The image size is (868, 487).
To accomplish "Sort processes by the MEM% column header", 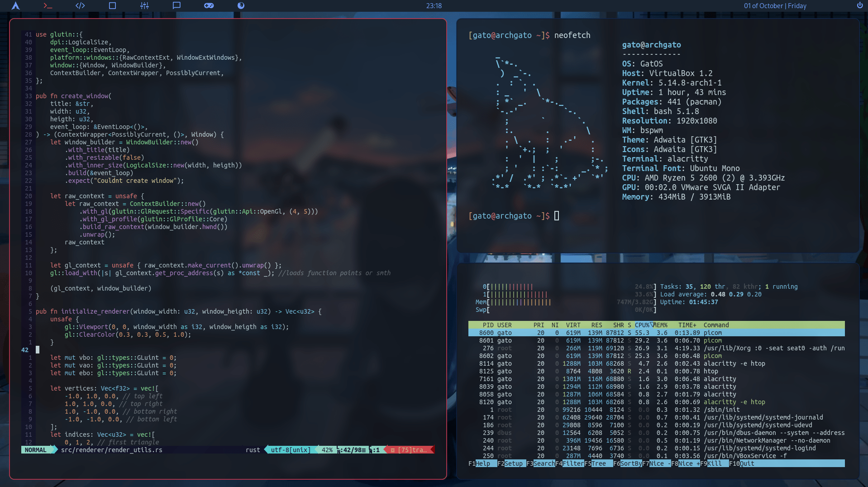I will (x=660, y=325).
